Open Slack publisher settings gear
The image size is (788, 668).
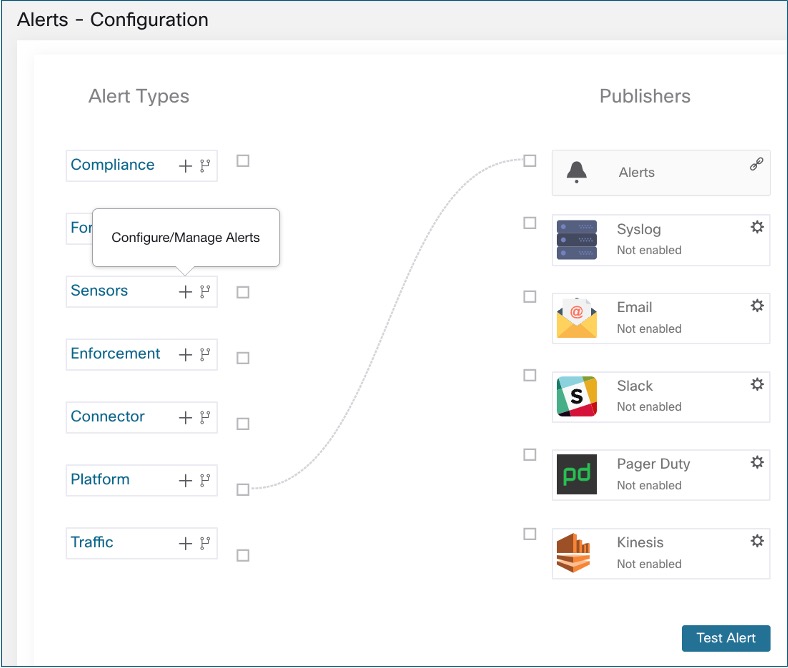757,385
